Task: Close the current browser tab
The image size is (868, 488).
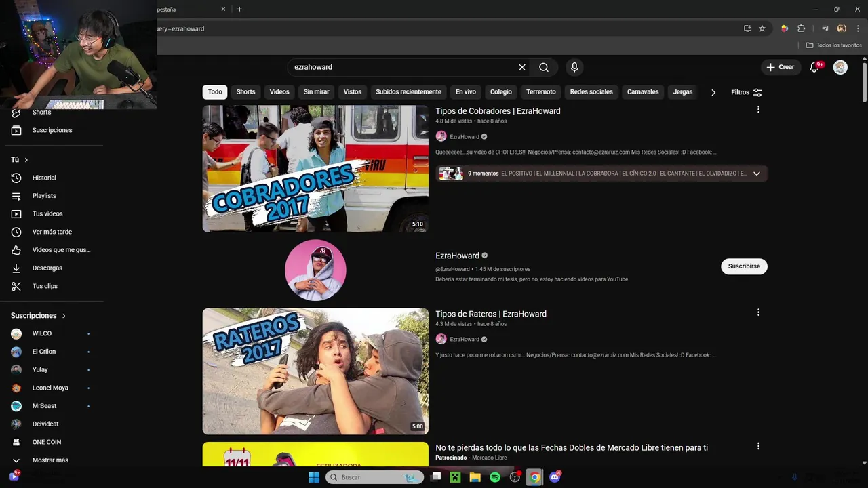Action: point(224,9)
